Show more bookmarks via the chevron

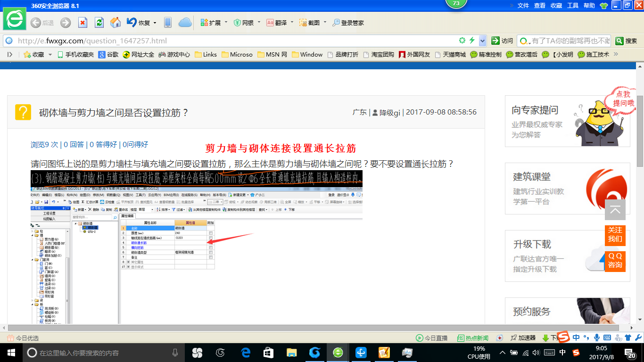[x=615, y=54]
